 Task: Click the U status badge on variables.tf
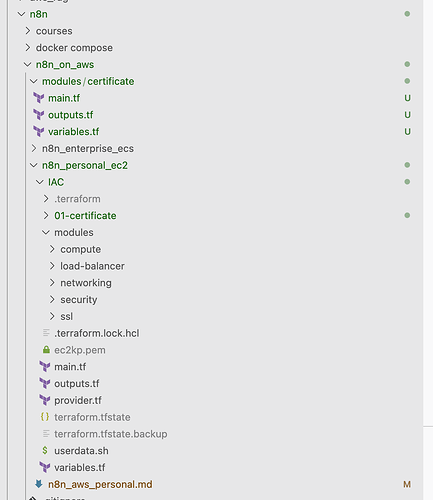pyautogui.click(x=407, y=132)
